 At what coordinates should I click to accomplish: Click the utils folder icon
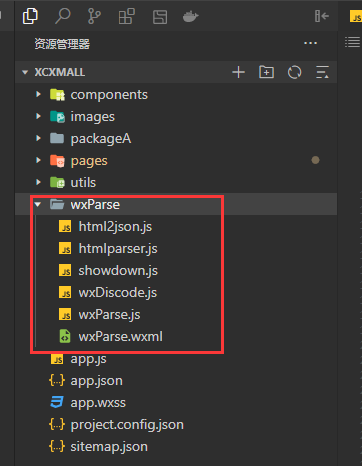click(57, 183)
